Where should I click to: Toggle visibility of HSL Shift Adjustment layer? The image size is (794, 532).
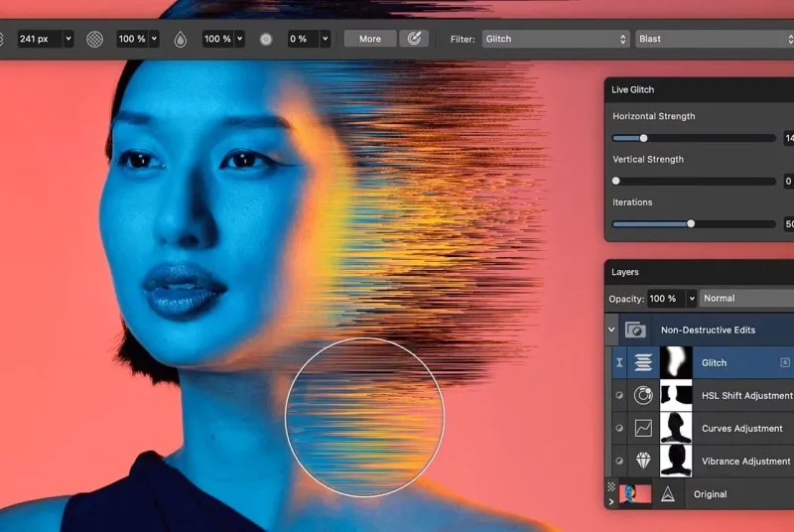click(x=618, y=395)
